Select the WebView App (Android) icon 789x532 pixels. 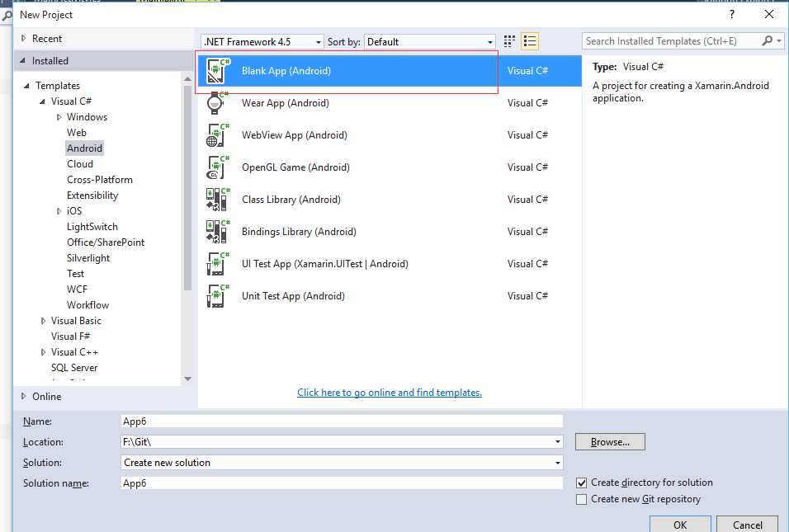tap(218, 135)
